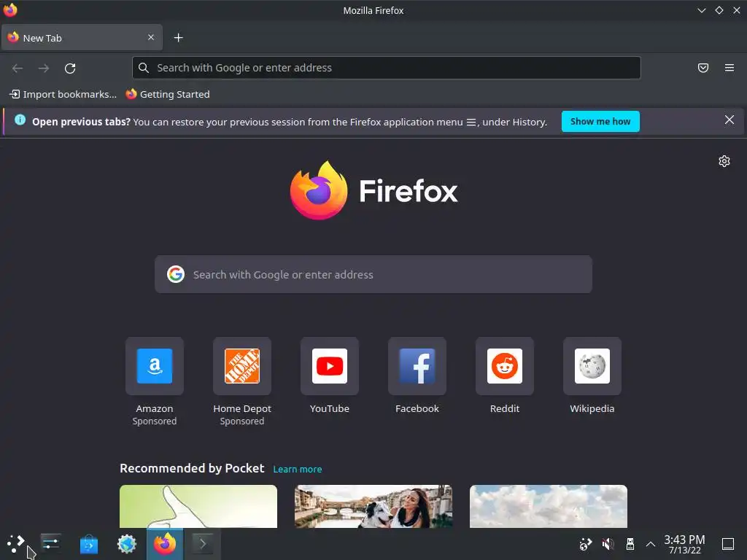
Task: Click Learn more about Pocket
Action: point(298,469)
